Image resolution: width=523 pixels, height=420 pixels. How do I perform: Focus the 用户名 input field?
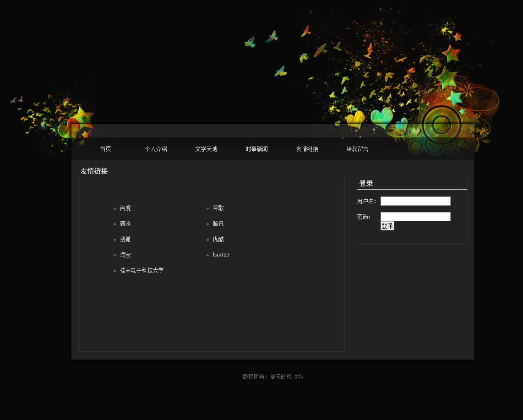(x=415, y=201)
